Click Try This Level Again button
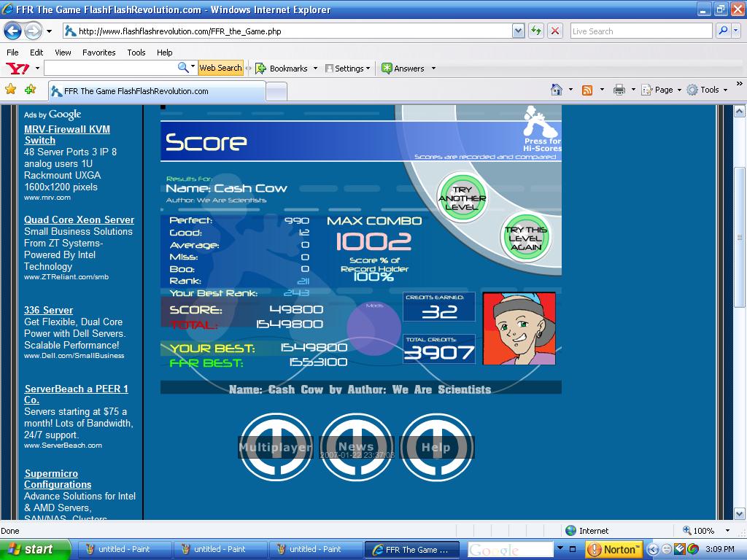Viewport: 747px width, 560px height. tap(526, 238)
